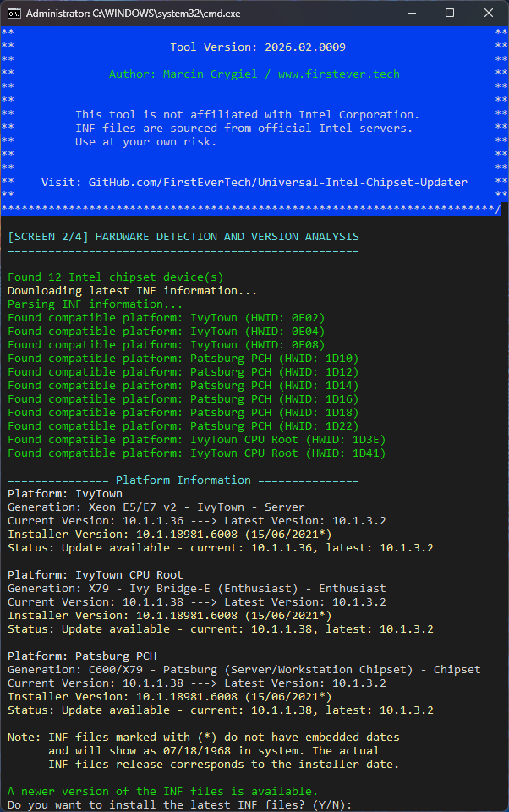The height and width of the screenshot is (812, 509).
Task: Click the "Downloading latest INF information" line
Action: (x=132, y=291)
